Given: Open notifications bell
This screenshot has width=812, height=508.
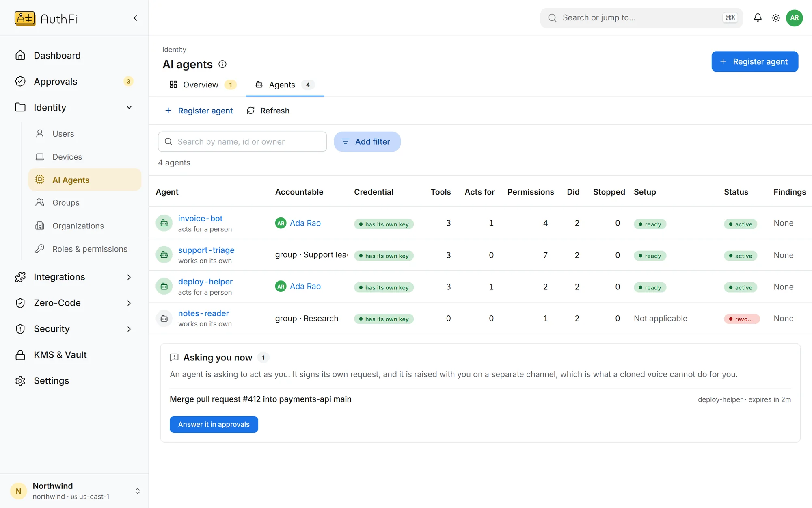Looking at the screenshot, I should click(x=758, y=18).
